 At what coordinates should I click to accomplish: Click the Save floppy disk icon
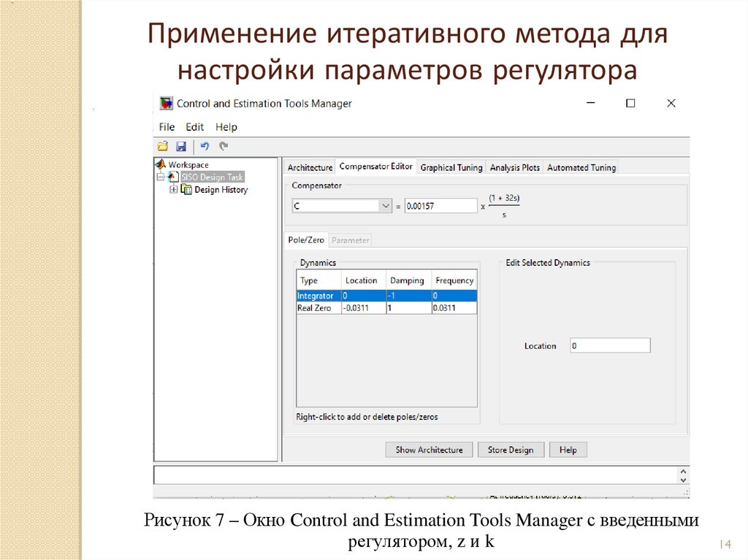click(180, 146)
